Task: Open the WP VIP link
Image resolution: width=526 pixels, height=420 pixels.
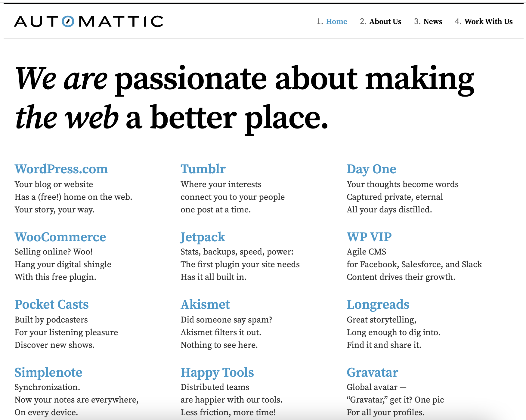Action: [x=369, y=237]
